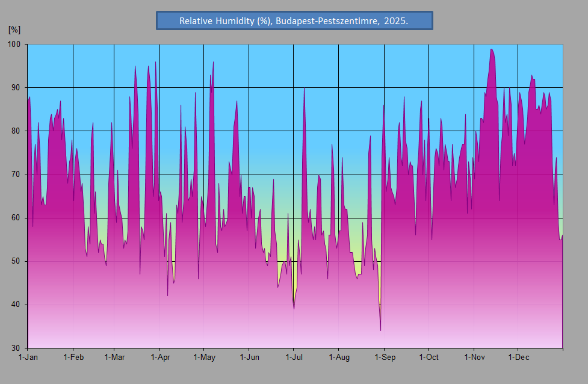
Task: Click the 1-Oct x-axis label
Action: click(429, 357)
